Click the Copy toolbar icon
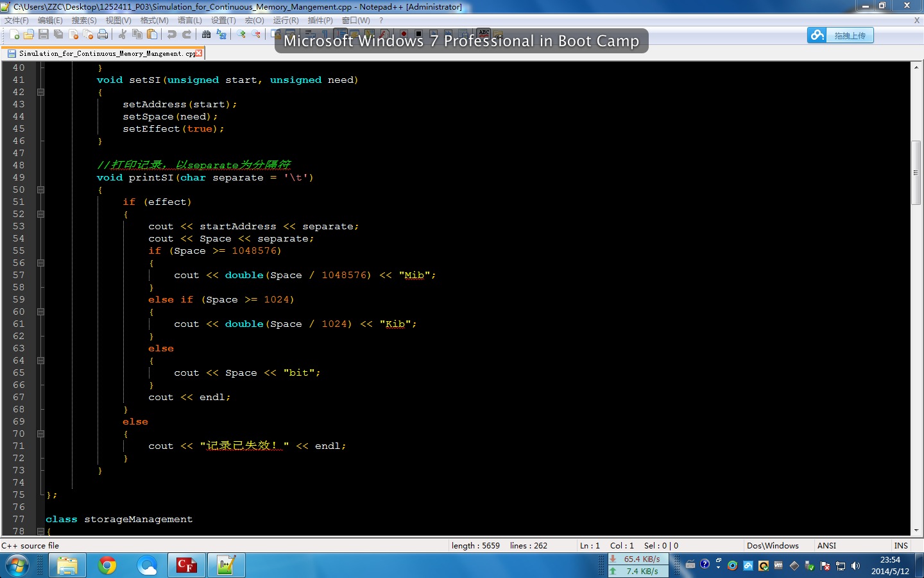The image size is (924, 578). pos(137,34)
